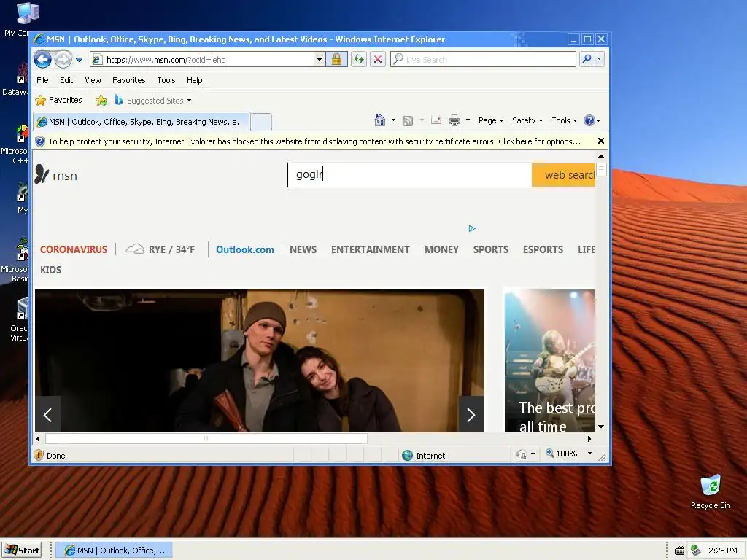The height and width of the screenshot is (560, 747).
Task: Open the SPORTS section link
Action: [x=491, y=249]
